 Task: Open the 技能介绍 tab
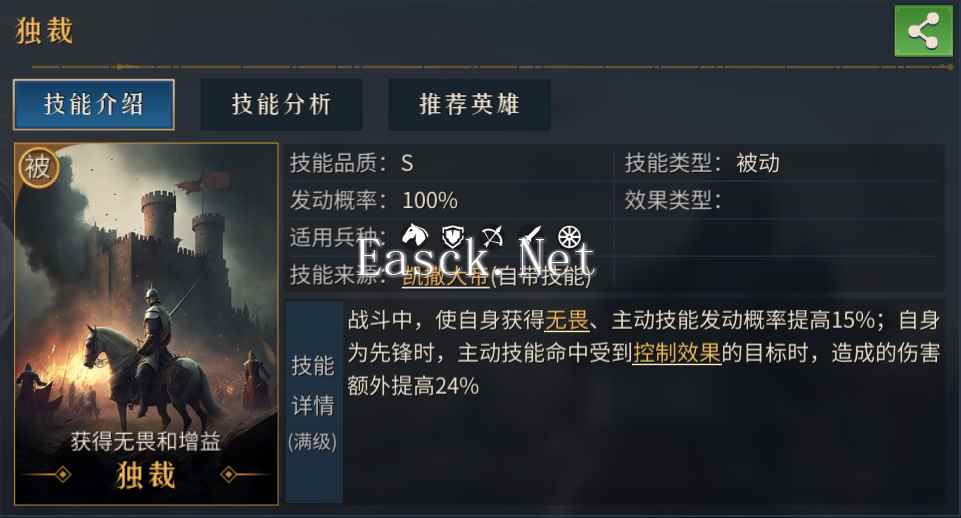coord(94,104)
